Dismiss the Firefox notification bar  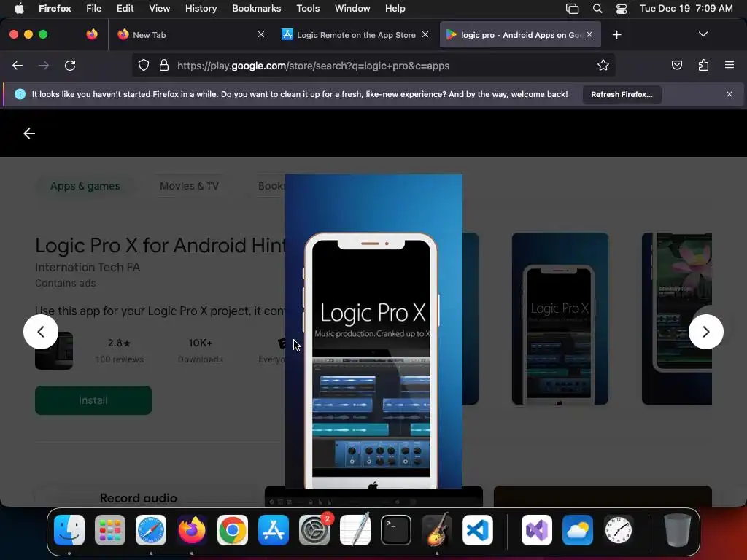click(729, 94)
